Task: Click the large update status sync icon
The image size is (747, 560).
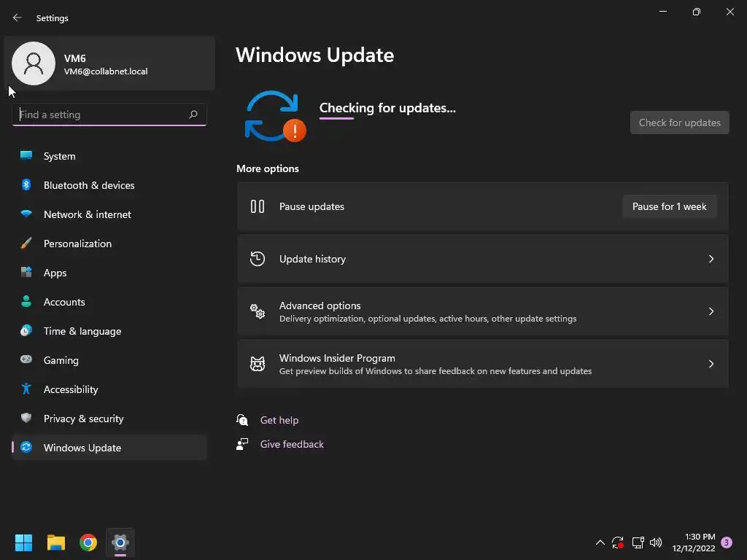Action: click(x=275, y=116)
